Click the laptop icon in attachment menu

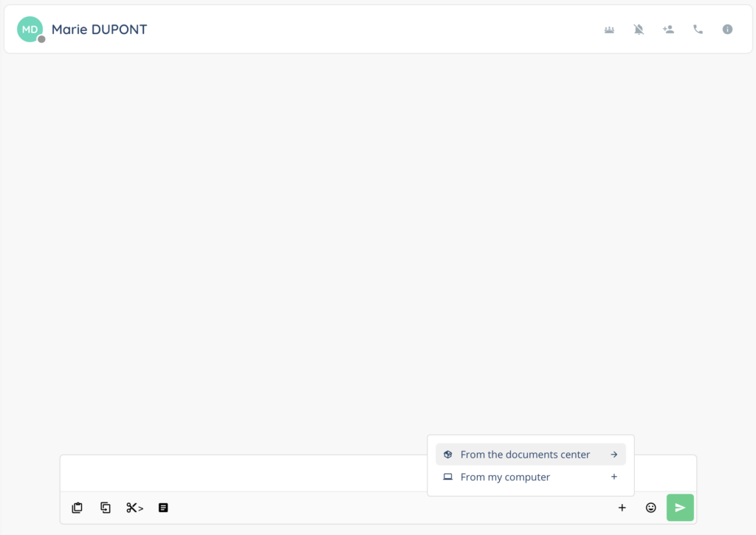click(x=447, y=477)
